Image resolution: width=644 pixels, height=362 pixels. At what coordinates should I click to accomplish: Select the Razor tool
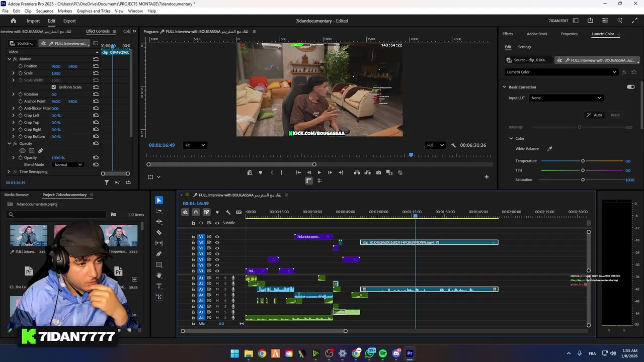coord(159,232)
